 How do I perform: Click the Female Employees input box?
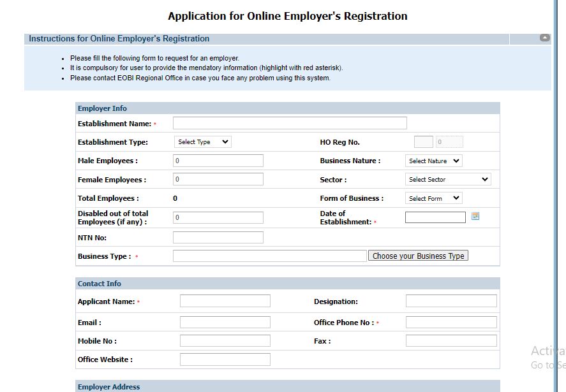[x=218, y=179]
